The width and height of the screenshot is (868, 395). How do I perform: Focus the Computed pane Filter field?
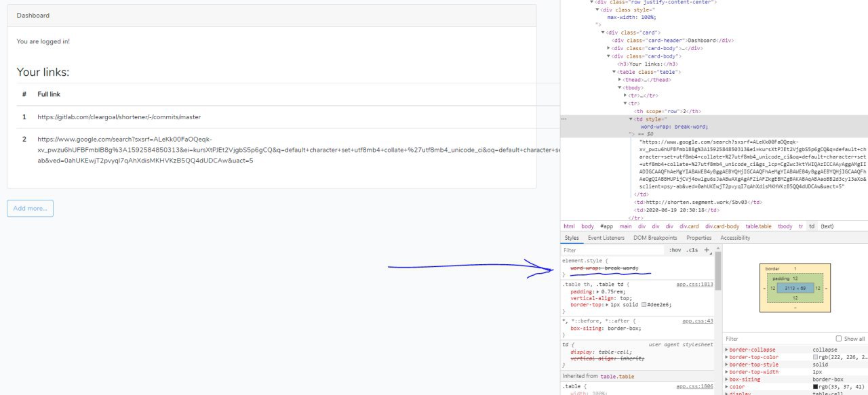point(776,339)
